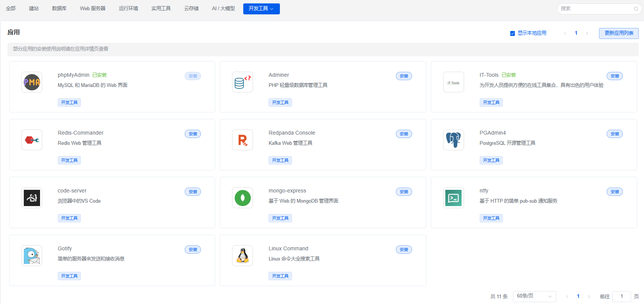Click the Linux Command penguin icon
Image resolution: width=644 pixels, height=304 pixels.
pos(242,256)
